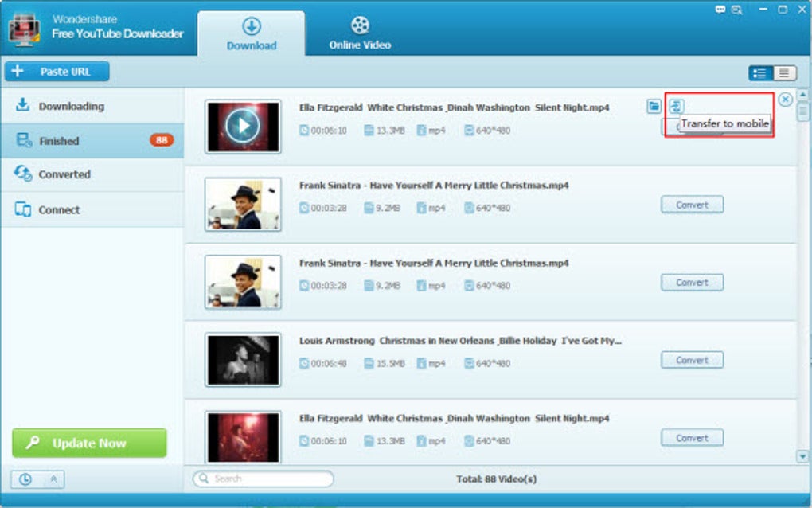Click the 00:06:48 duration of Louis Armstrong

point(328,364)
